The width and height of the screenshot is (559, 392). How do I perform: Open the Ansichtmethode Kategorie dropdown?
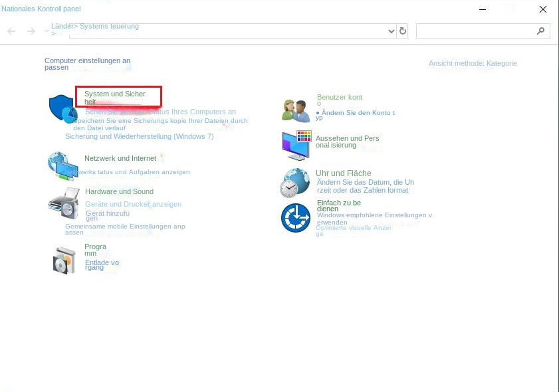[501, 63]
